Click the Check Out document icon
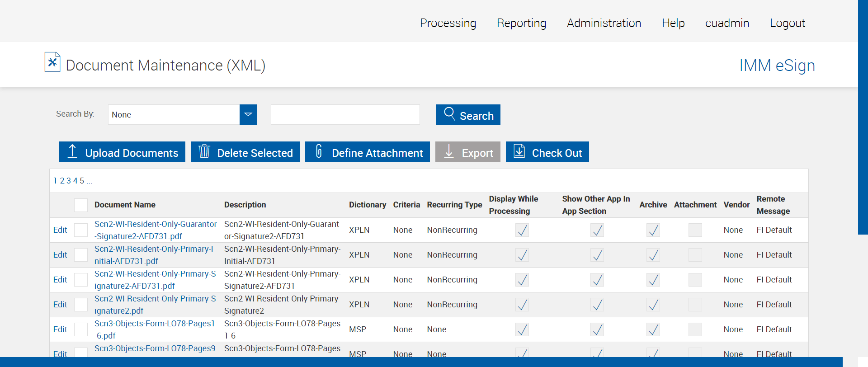 point(519,151)
